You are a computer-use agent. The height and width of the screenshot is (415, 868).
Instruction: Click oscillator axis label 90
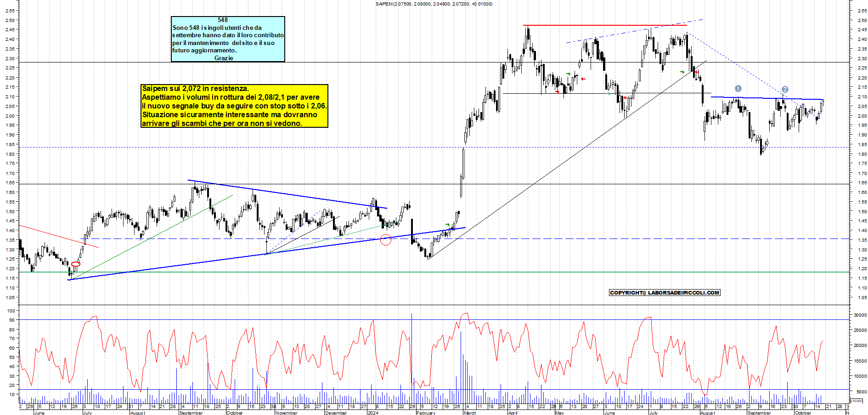[12, 320]
